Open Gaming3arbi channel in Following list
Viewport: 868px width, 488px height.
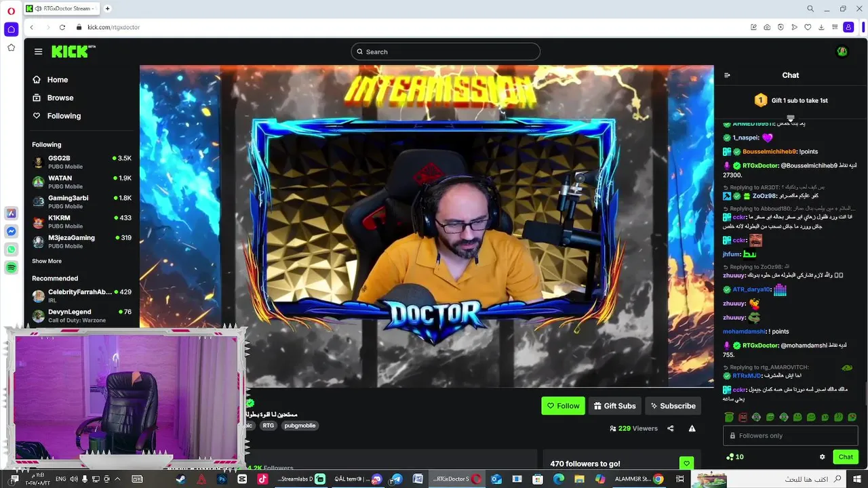pyautogui.click(x=81, y=201)
